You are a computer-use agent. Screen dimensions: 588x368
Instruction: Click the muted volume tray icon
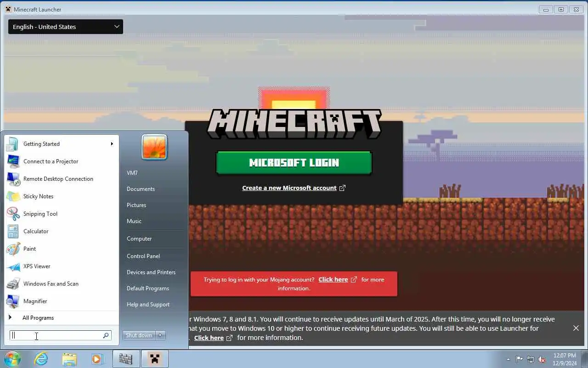click(542, 359)
